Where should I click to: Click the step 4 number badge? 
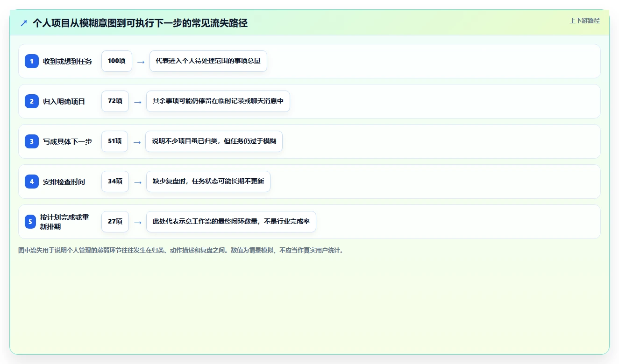pos(32,182)
